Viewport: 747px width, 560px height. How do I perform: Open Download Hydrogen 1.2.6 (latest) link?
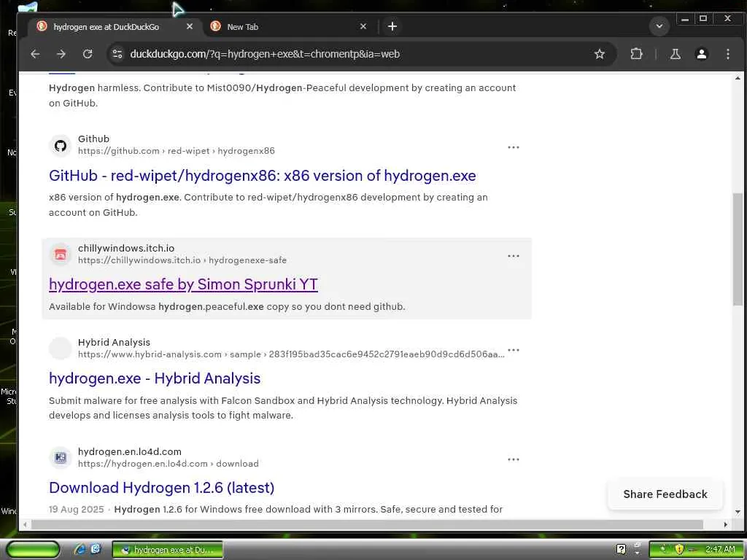tap(161, 488)
